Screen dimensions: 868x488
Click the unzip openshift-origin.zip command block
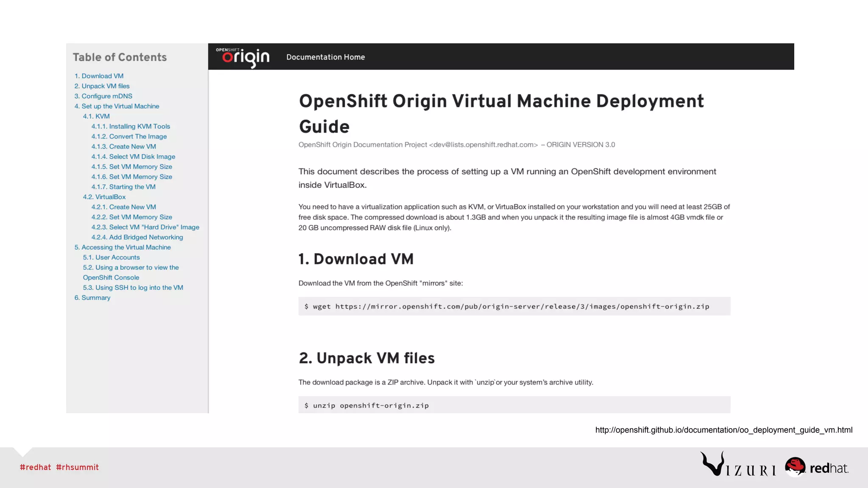pyautogui.click(x=514, y=405)
